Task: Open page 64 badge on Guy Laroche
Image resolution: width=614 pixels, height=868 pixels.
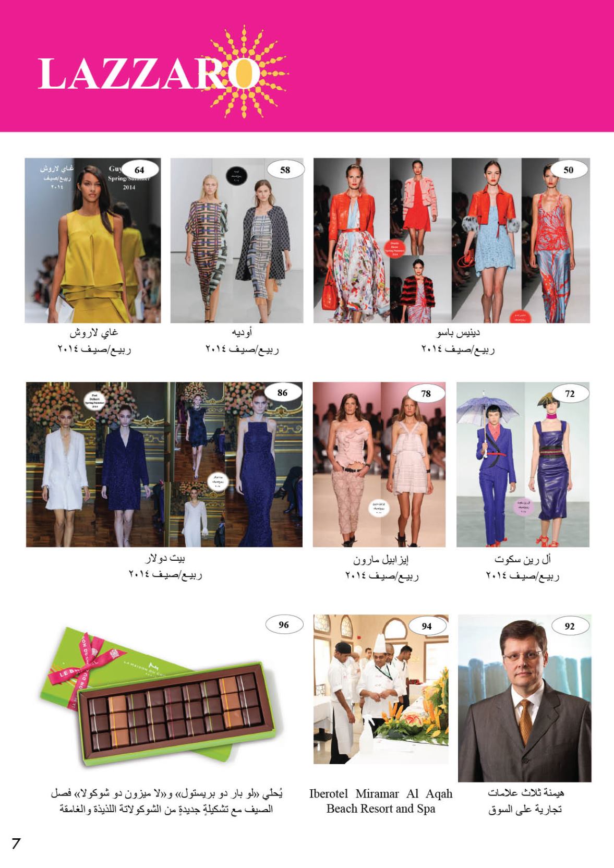Action: (x=139, y=170)
